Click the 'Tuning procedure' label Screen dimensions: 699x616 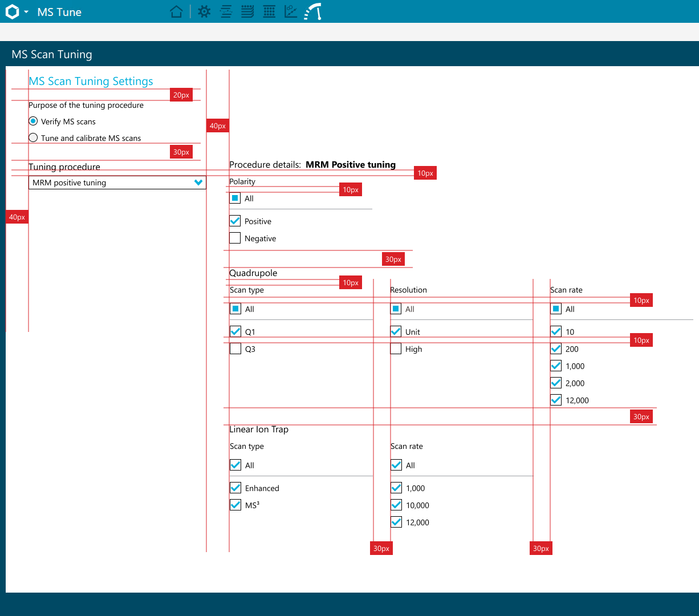click(x=64, y=167)
